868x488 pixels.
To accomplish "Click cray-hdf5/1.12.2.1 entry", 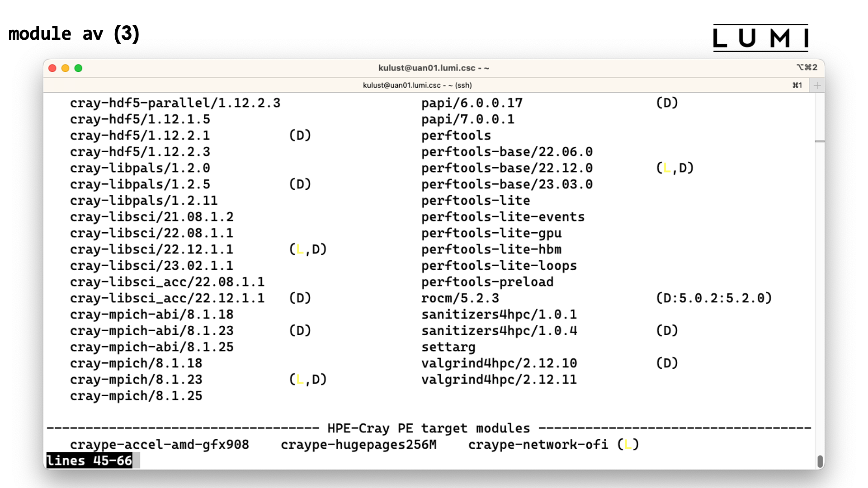I will [140, 136].
